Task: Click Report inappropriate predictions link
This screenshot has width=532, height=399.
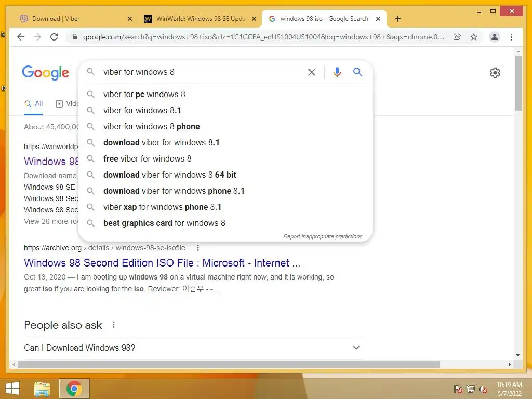Action: [x=323, y=236]
